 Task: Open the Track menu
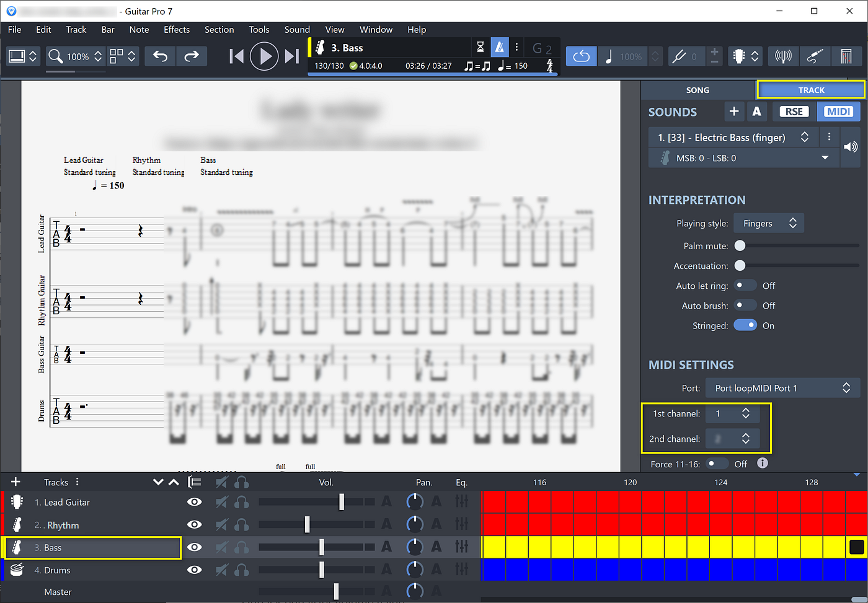click(76, 29)
